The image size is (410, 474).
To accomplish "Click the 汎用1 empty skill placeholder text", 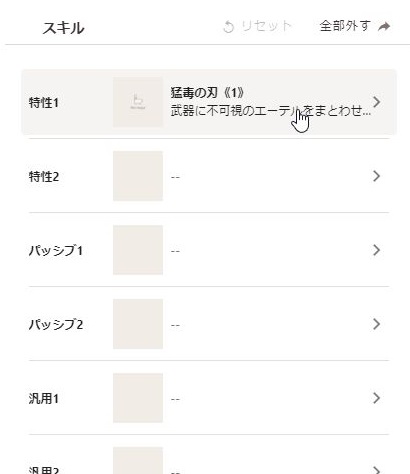I will (175, 399).
